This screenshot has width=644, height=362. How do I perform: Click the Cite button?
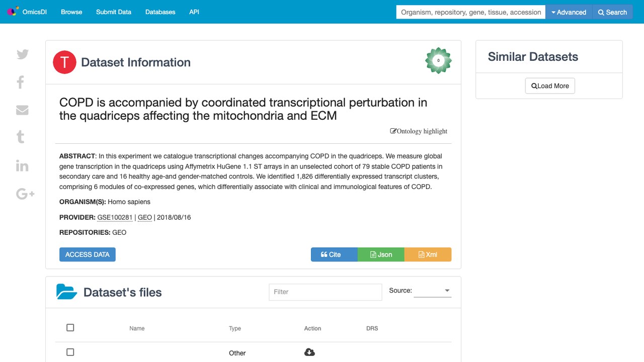click(334, 254)
